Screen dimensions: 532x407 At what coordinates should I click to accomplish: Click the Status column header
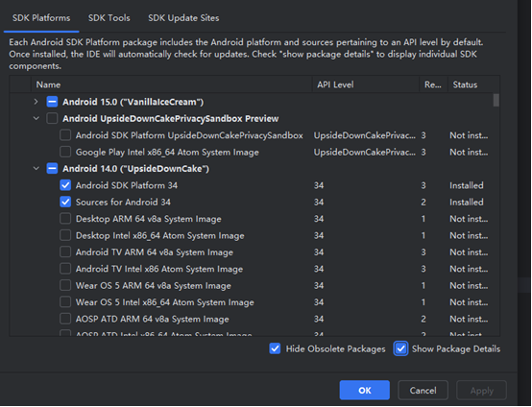coord(473,84)
